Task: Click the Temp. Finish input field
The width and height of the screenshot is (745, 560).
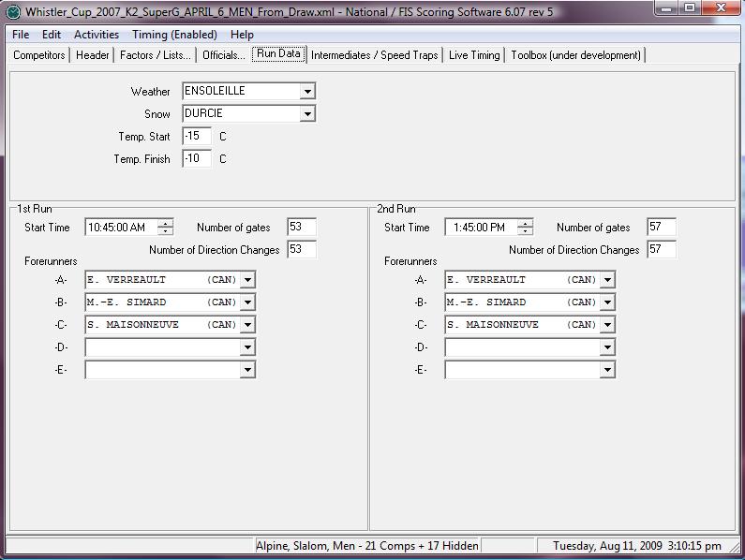Action: pos(197,158)
